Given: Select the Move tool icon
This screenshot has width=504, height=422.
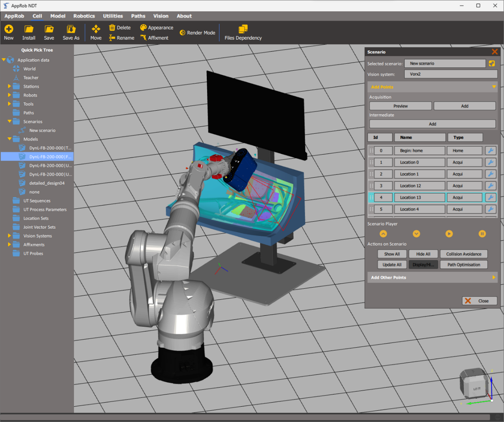Looking at the screenshot, I should (96, 29).
